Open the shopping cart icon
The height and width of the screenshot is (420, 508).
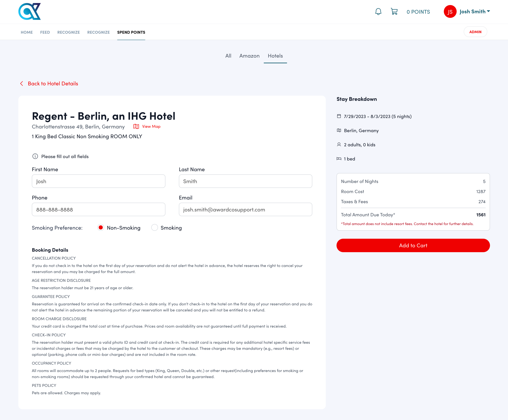[394, 12]
